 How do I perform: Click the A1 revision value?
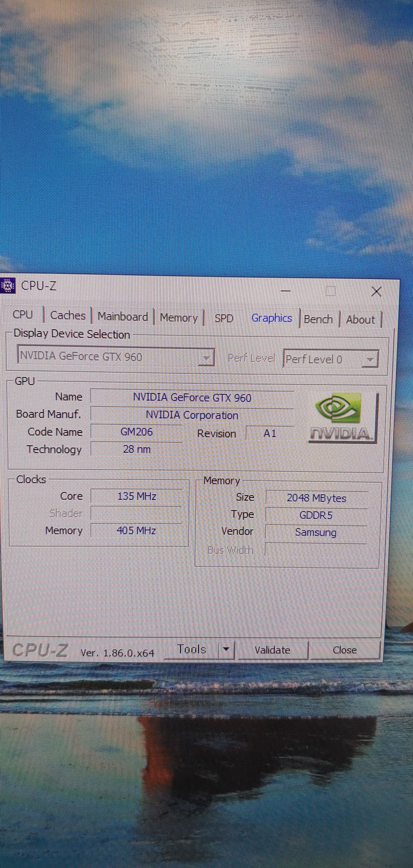point(270,433)
